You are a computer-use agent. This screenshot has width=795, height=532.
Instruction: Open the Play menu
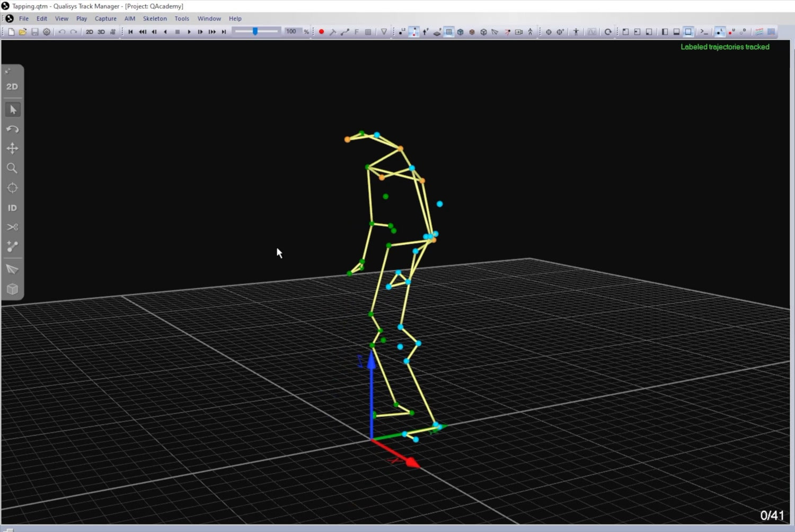pos(82,19)
